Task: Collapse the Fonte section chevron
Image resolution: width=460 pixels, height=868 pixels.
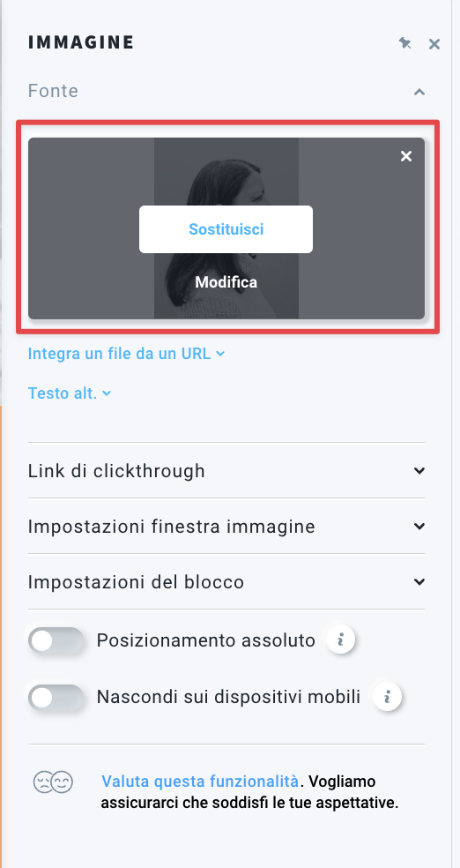Action: [x=419, y=92]
